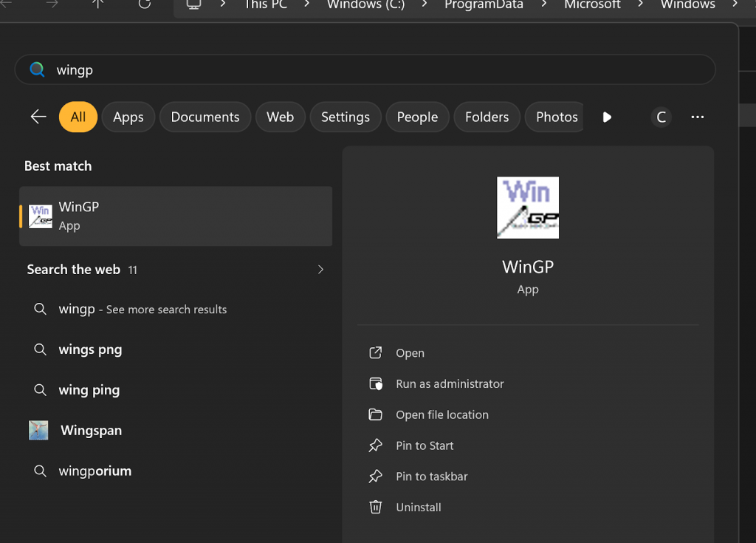Click the WinGP app icon in Best match
This screenshot has width=756, height=543.
point(41,216)
